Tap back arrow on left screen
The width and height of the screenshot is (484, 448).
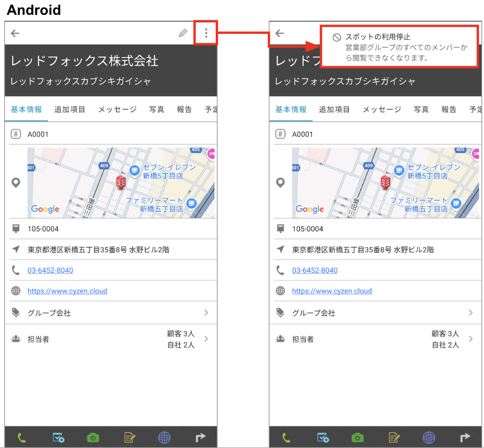point(15,33)
